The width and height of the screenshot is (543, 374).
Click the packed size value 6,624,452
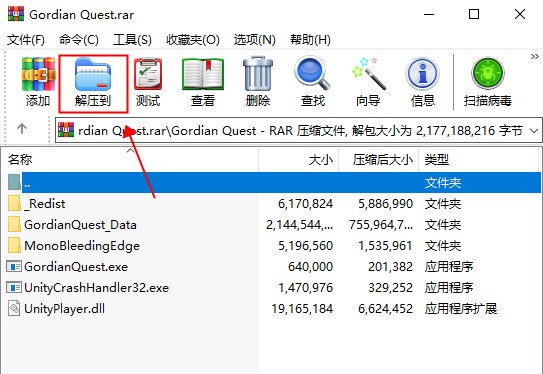(385, 309)
